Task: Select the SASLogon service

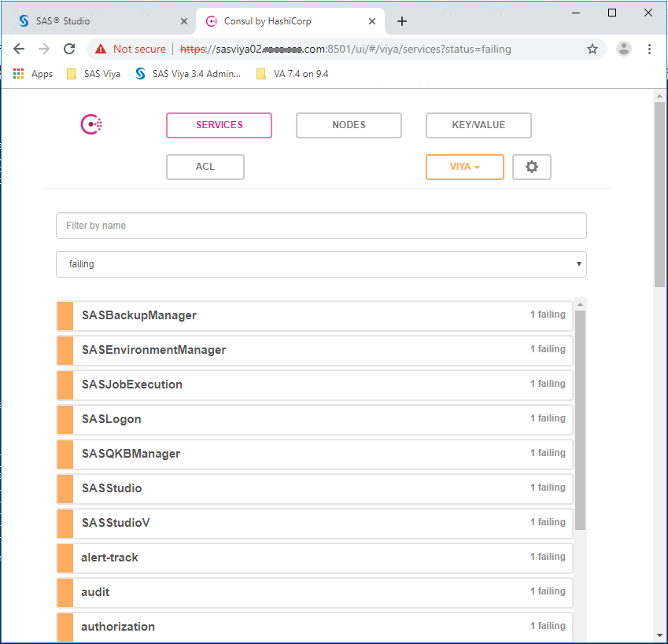Action: click(x=315, y=419)
